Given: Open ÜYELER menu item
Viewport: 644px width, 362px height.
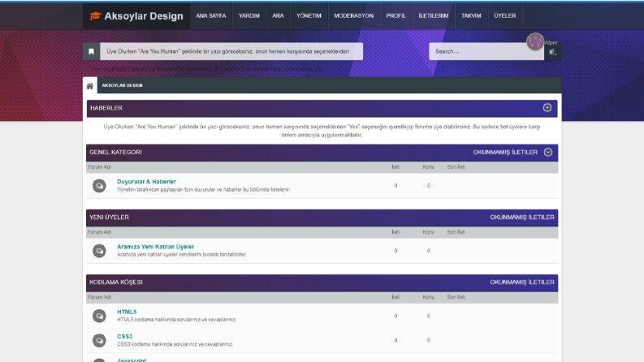Looking at the screenshot, I should click(x=505, y=15).
